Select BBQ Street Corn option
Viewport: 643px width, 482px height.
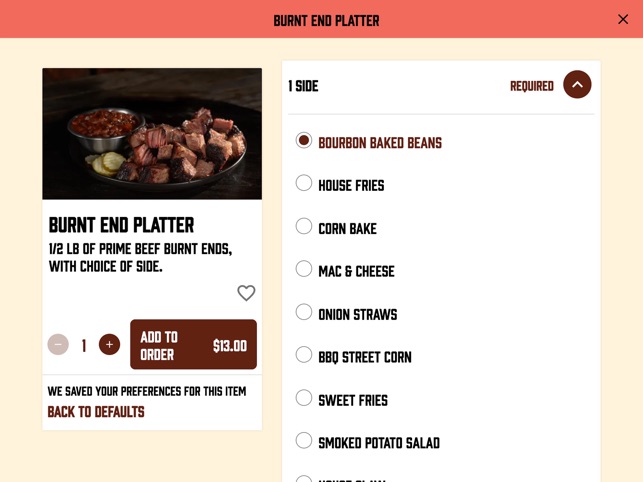coord(304,354)
